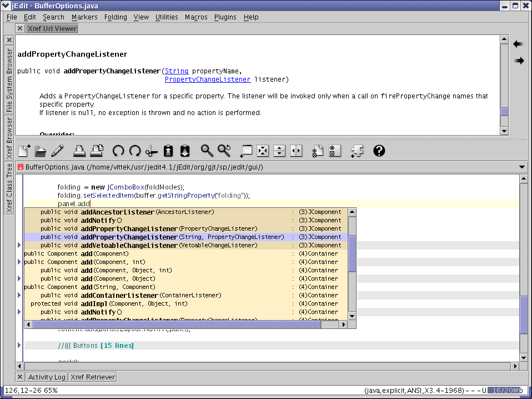The height and width of the screenshot is (399, 532).
Task: Create a new file with toolbar icon
Action: 24,151
